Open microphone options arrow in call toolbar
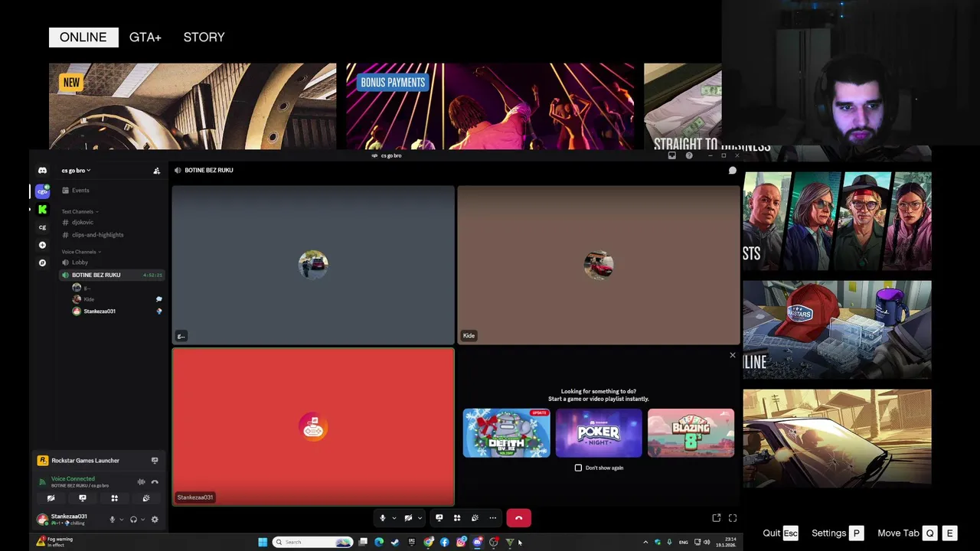 394,518
